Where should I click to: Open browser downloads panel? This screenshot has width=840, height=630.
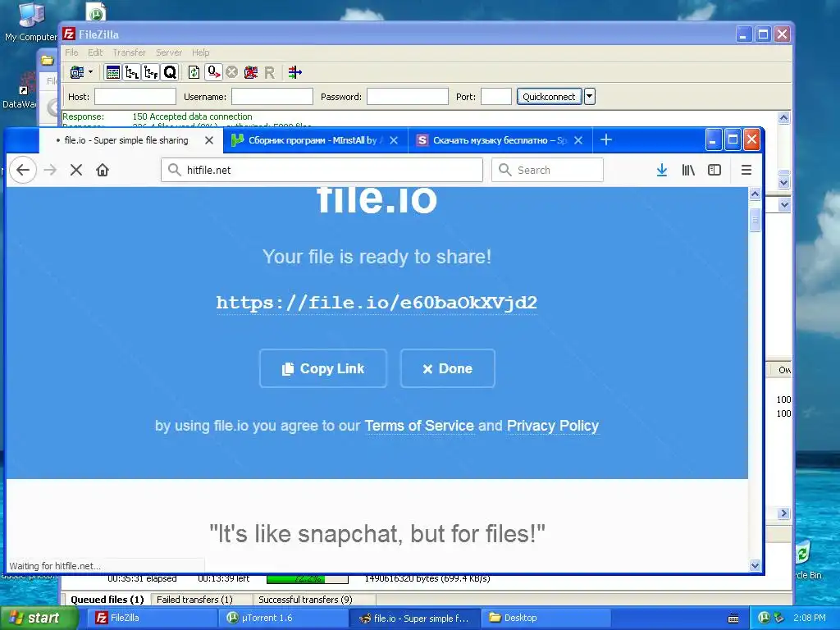tap(662, 170)
